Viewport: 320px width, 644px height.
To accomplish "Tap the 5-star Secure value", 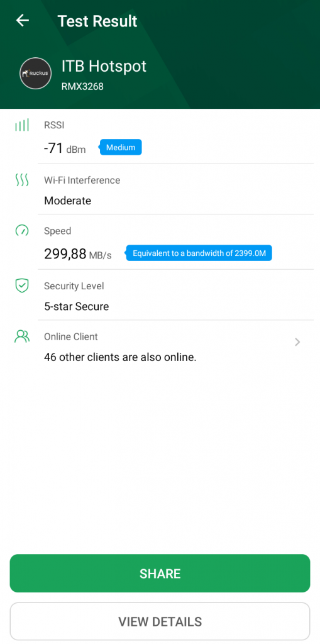I will click(77, 306).
